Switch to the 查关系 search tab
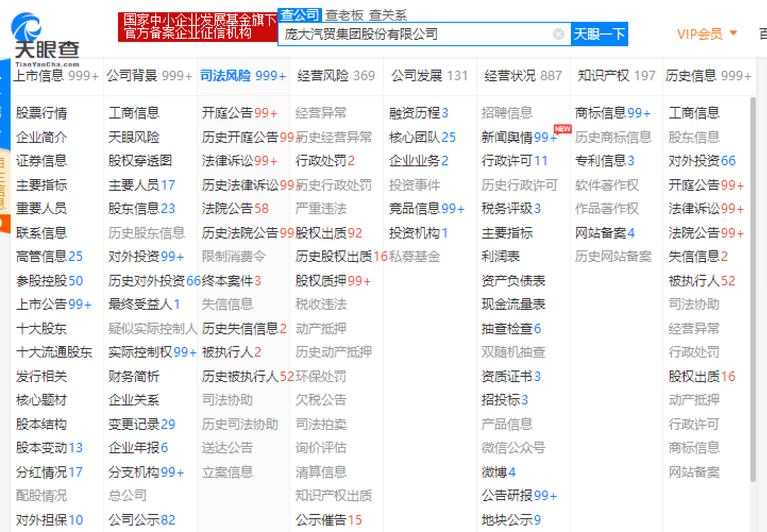 [388, 15]
